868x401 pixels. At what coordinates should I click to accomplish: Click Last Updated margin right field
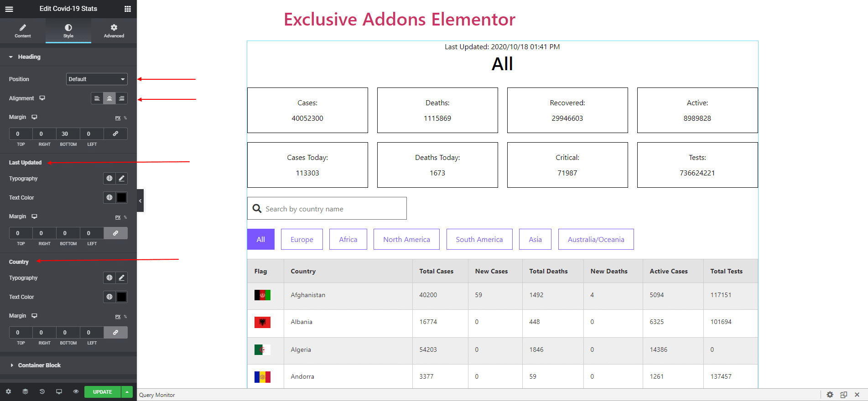(44, 233)
